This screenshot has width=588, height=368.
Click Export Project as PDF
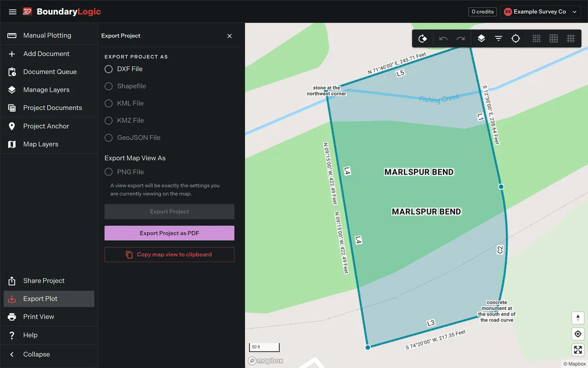pyautogui.click(x=169, y=233)
